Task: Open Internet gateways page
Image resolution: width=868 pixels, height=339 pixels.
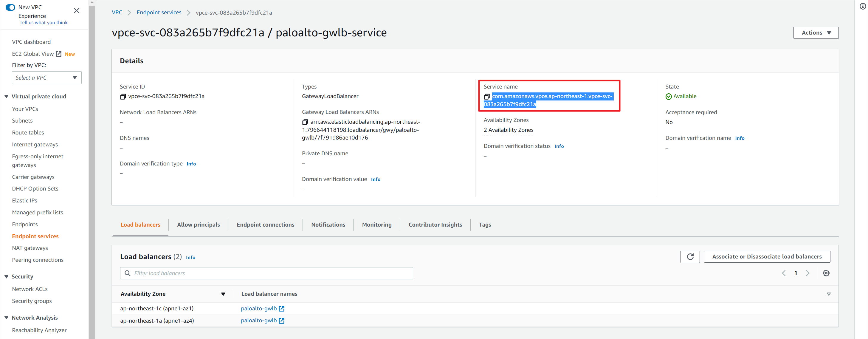Action: click(x=35, y=145)
